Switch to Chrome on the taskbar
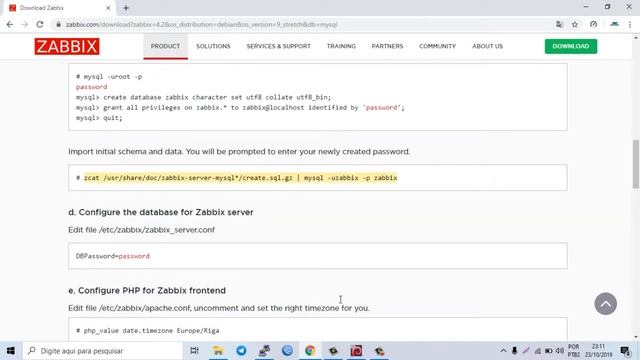This screenshot has height=360, width=640. pos(310,351)
